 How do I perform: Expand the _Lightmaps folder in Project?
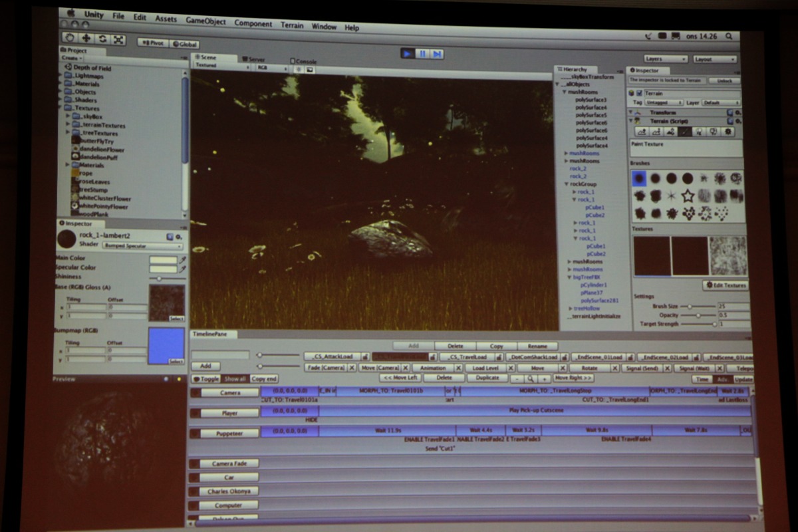[59, 76]
